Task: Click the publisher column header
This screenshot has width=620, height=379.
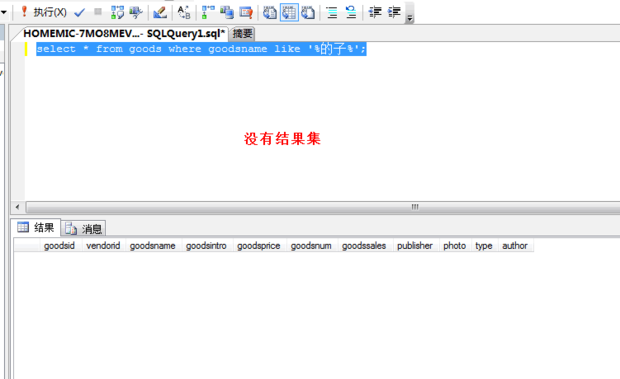Action: pos(415,245)
